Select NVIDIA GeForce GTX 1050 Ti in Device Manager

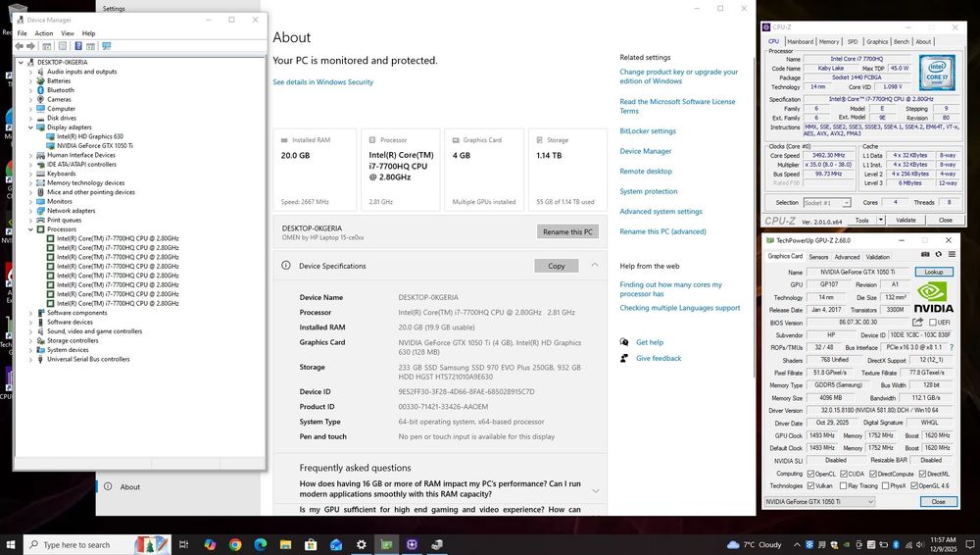[95, 146]
